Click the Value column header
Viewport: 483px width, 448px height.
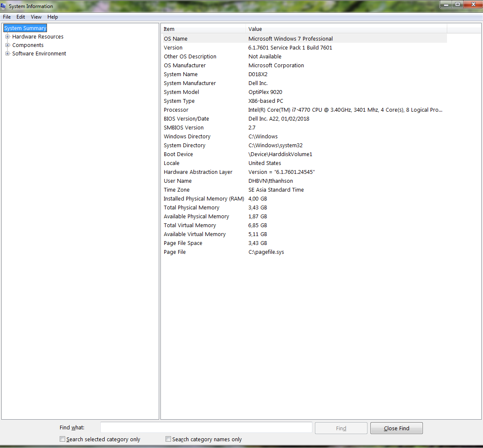pos(346,29)
